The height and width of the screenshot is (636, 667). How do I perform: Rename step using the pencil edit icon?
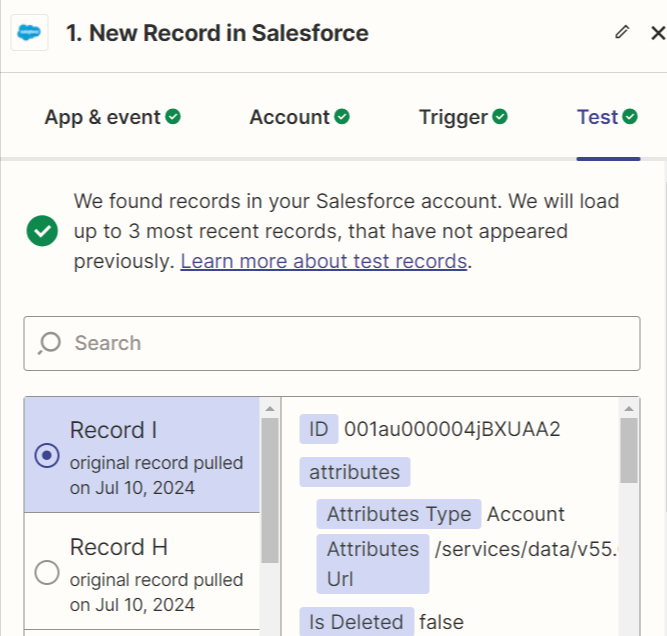click(622, 32)
